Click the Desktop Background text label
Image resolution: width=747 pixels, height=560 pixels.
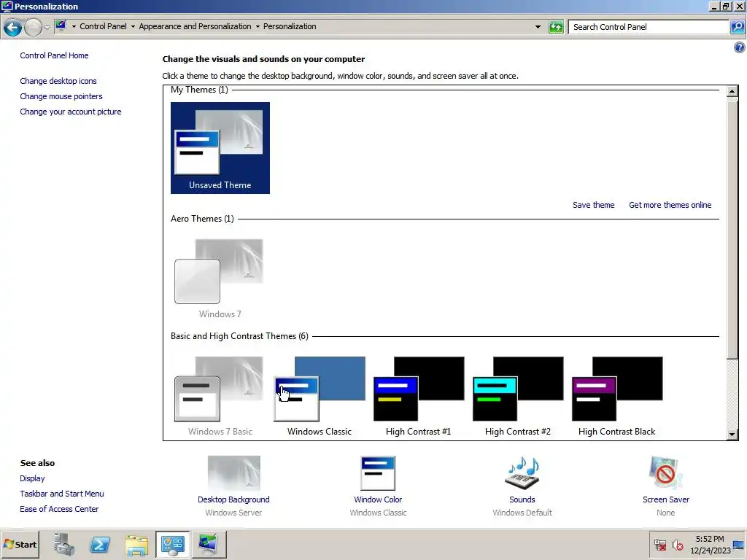point(233,499)
